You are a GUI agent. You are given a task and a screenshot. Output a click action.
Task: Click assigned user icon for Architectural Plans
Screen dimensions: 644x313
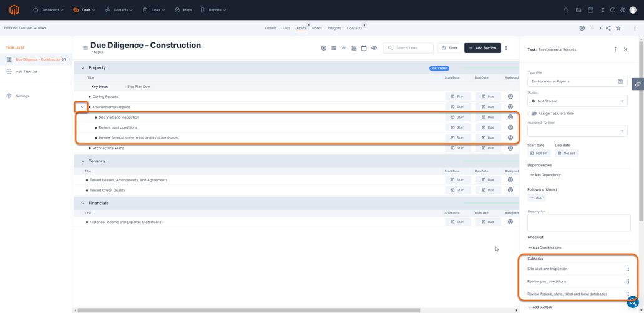pyautogui.click(x=510, y=148)
